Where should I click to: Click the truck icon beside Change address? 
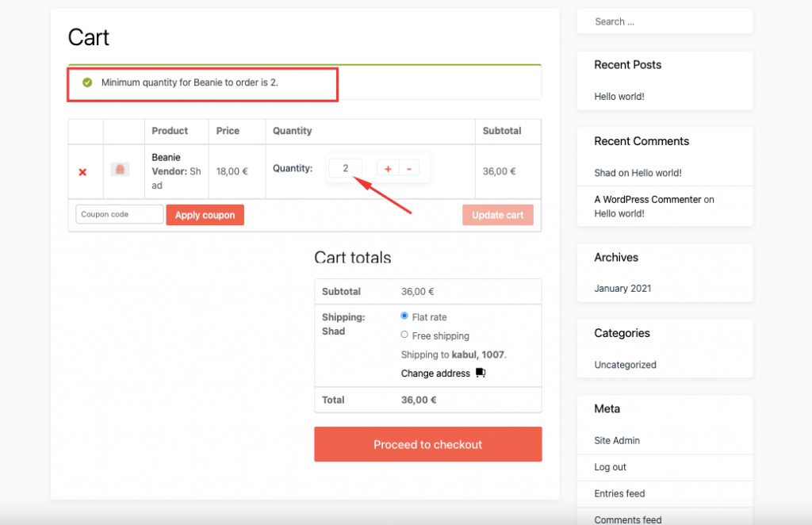(481, 373)
